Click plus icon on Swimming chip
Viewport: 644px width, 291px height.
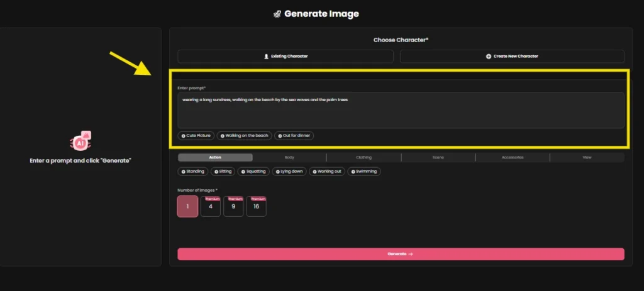point(353,172)
